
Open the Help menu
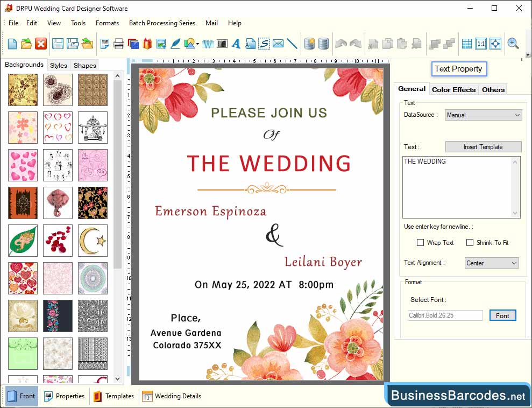coord(235,23)
